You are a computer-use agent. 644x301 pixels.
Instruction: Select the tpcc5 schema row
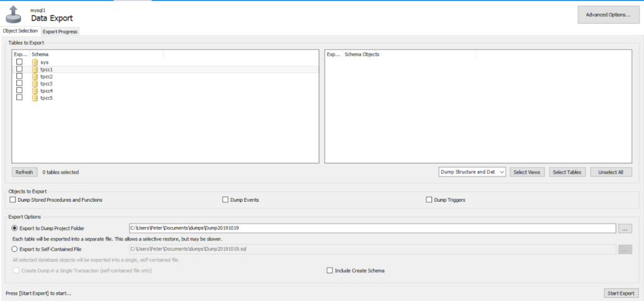(165, 98)
